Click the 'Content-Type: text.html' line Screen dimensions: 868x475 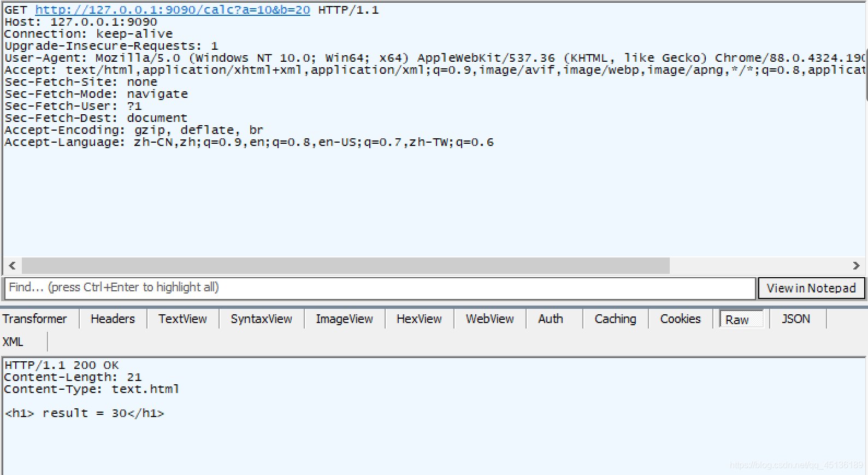pos(92,389)
